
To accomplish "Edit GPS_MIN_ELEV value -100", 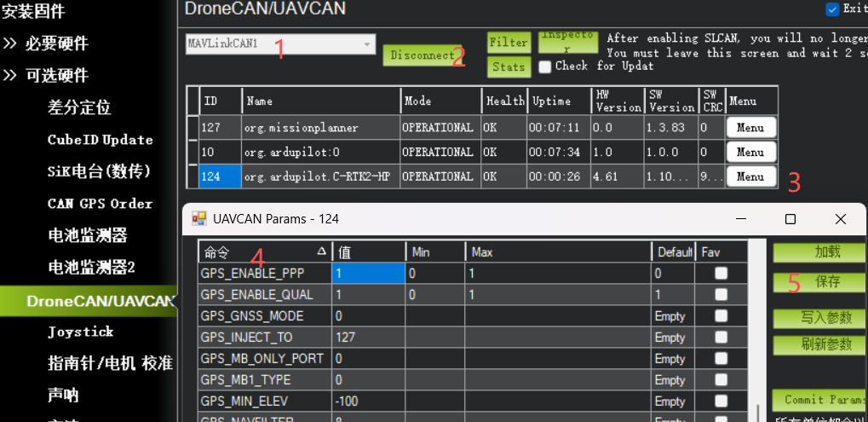I will click(x=369, y=402).
